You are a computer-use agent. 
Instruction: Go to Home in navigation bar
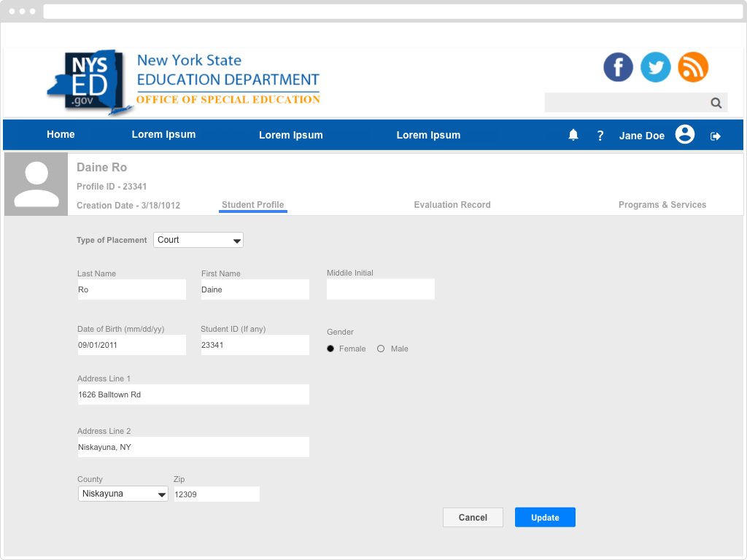point(61,134)
